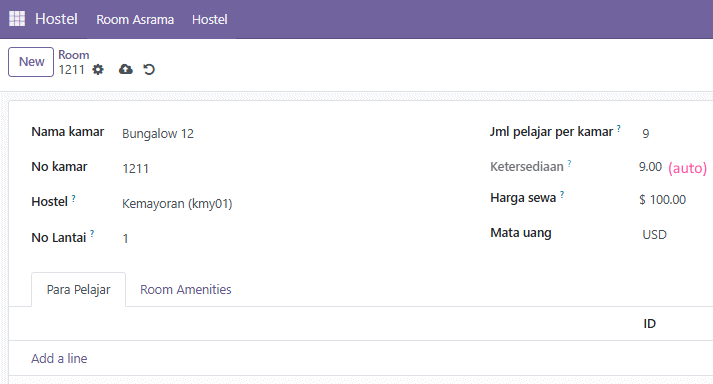The width and height of the screenshot is (713, 384).
Task: Add a line to students list
Action: 59,359
